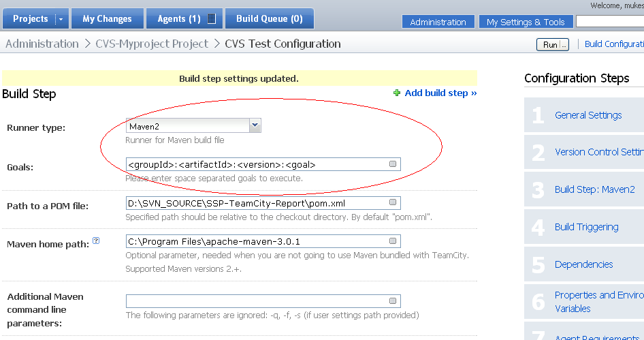
Task: Click the 'Configuration Steps' heading
Action: point(577,78)
